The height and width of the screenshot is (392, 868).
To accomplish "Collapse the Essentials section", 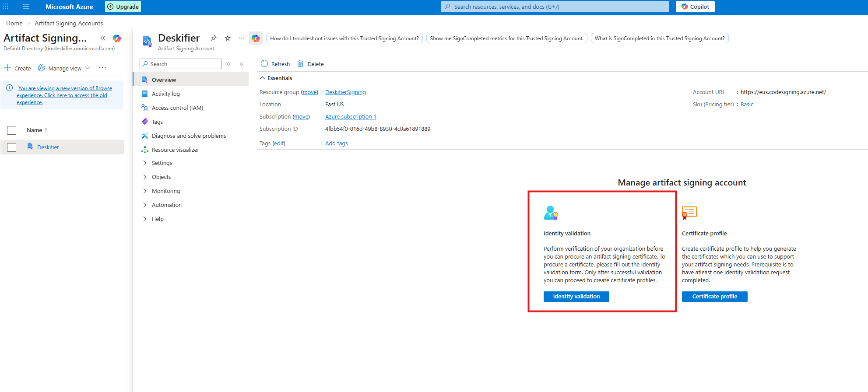I will 276,78.
